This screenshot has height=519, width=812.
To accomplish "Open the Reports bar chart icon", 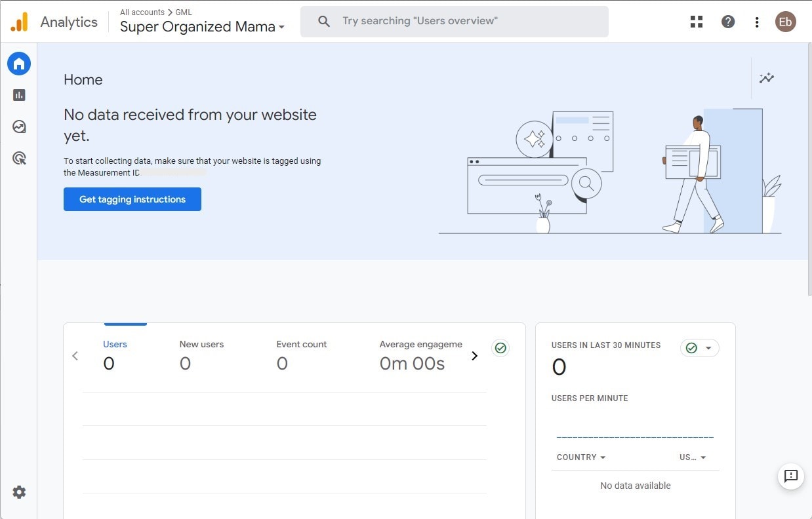I will [19, 95].
